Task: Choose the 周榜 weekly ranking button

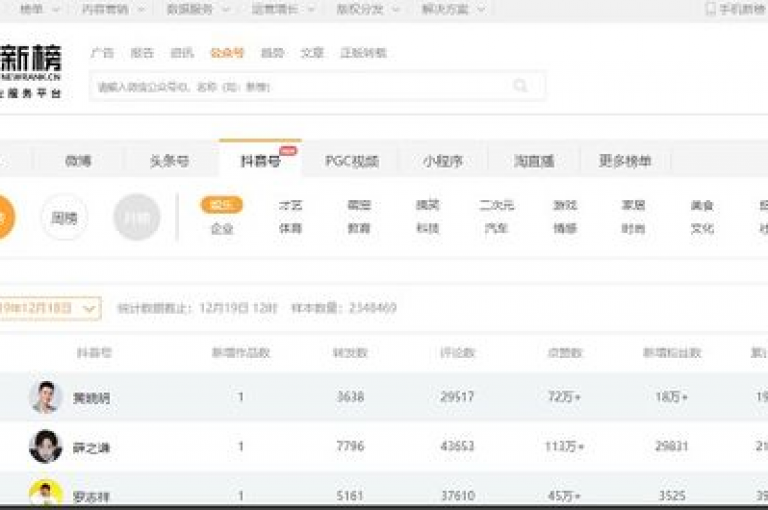Action: pos(64,218)
